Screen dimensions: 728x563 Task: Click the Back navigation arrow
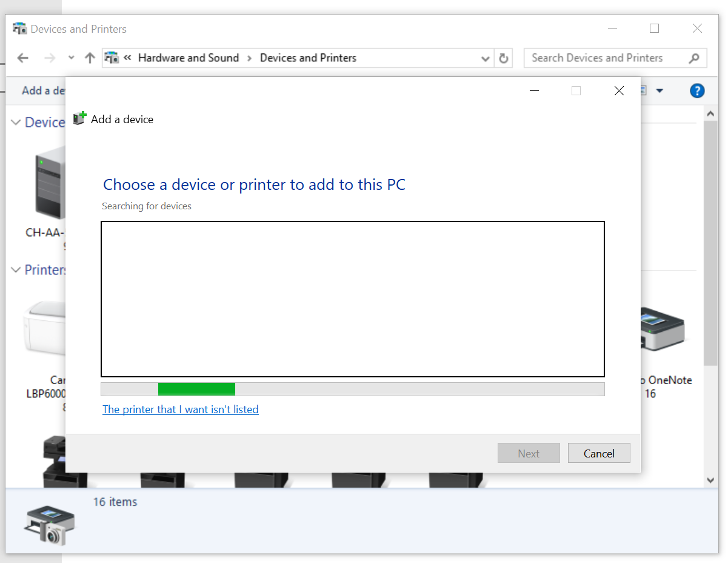click(x=23, y=58)
